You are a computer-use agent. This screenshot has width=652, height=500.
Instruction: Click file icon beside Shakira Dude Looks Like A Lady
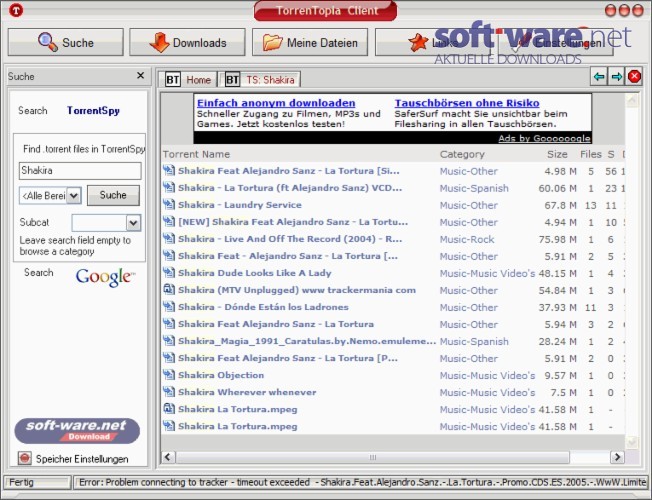coord(168,272)
